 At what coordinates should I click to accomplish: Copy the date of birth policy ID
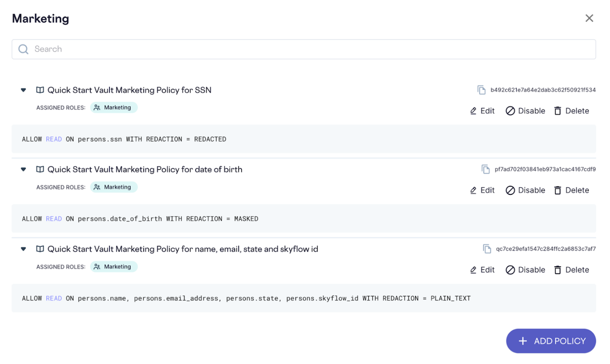tap(486, 169)
